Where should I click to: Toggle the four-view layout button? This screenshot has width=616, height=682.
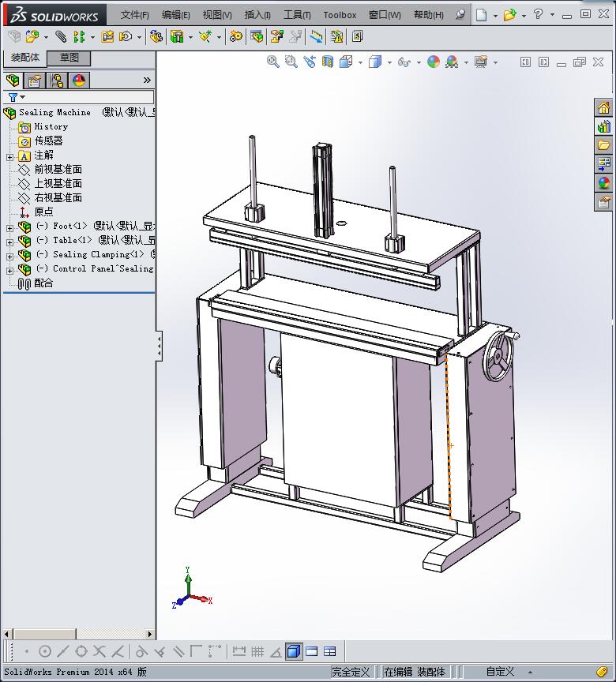[330, 651]
